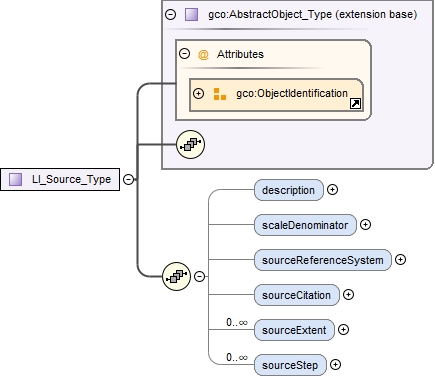Select the sequence compositor inside the extension base box
Image resolution: width=435 pixels, height=381 pixels.
click(190, 144)
